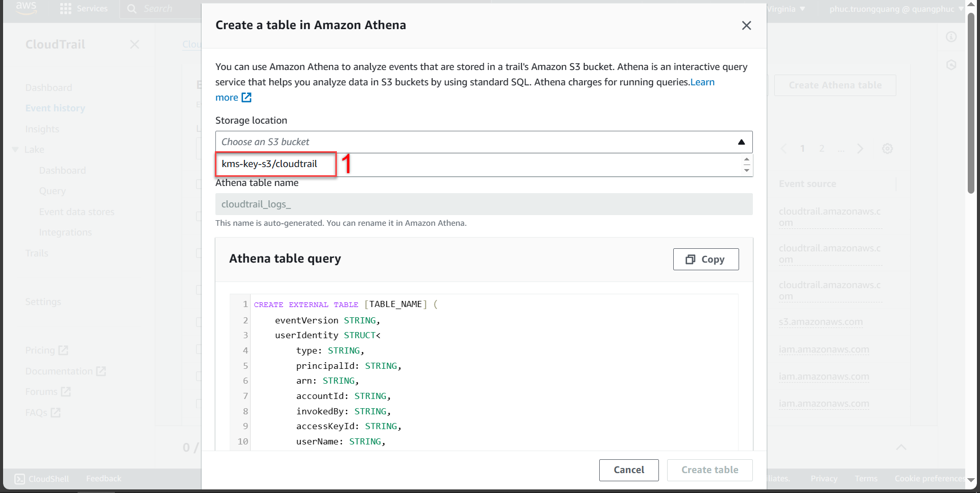This screenshot has height=493, width=980.
Task: Close the Create a table dialog
Action: 746,26
